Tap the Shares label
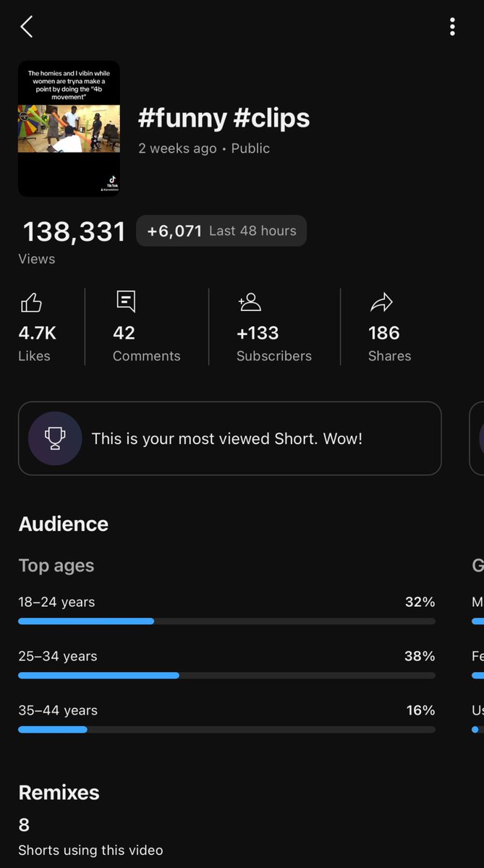484x868 pixels. (x=389, y=356)
